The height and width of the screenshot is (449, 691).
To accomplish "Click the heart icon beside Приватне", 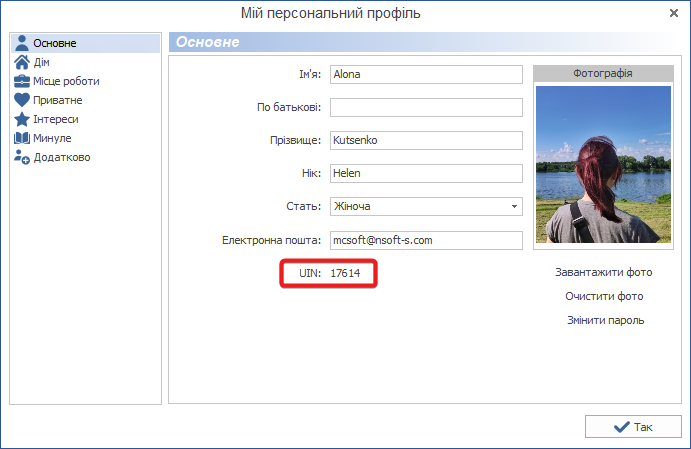I will click(x=22, y=100).
